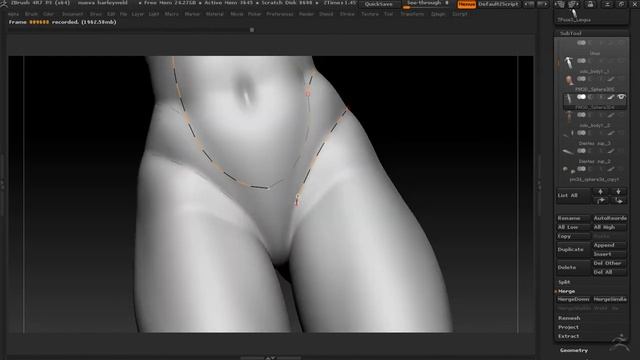Toggle polypaint brush icon on PM3D_Sphere3D4 row
Screen dimensions: 640x360
(x=611, y=97)
